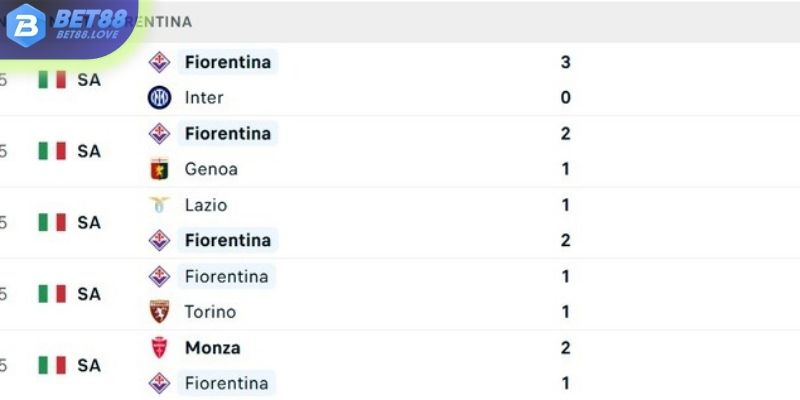Image resolution: width=800 pixels, height=400 pixels.
Task: Open the Inter team name
Action: click(x=204, y=97)
